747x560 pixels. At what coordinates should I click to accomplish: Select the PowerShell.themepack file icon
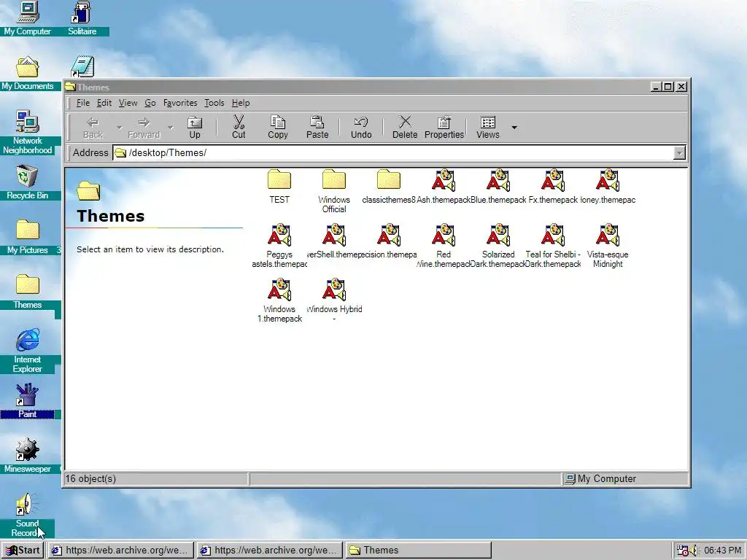(x=334, y=236)
